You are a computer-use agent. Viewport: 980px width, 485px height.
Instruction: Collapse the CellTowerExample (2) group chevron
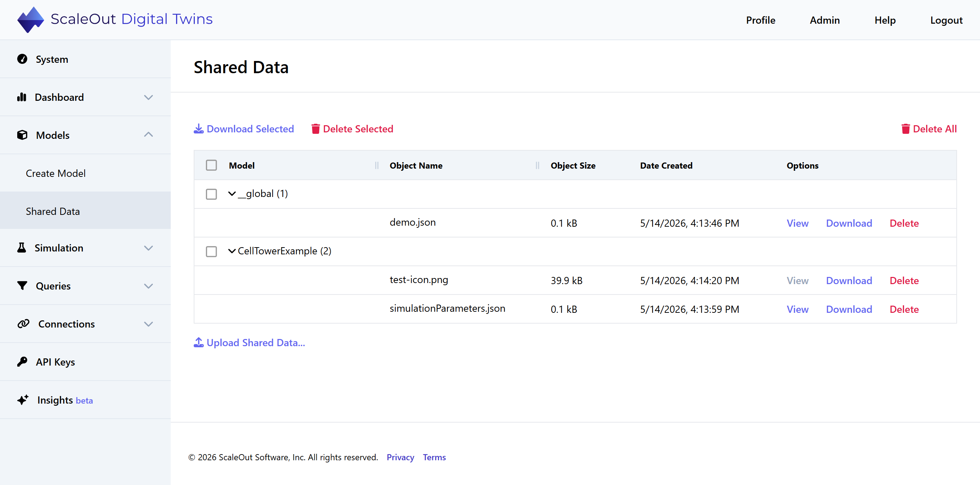click(232, 251)
